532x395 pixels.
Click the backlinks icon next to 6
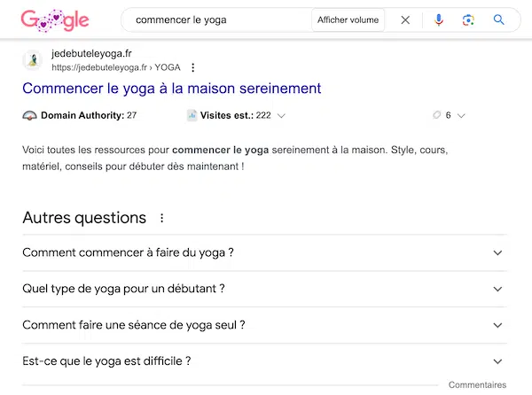pyautogui.click(x=436, y=115)
